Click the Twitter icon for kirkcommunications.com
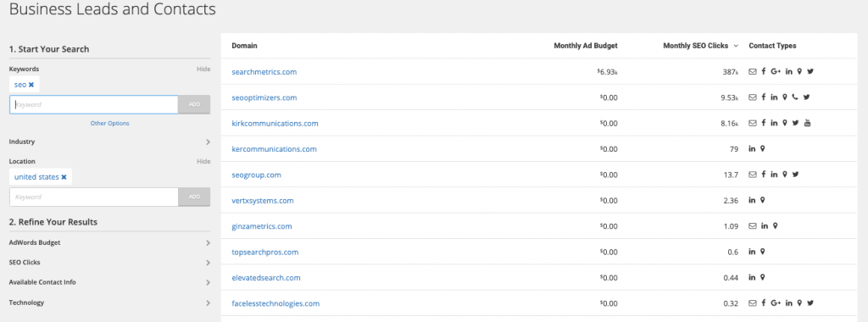The image size is (868, 322). 795,123
